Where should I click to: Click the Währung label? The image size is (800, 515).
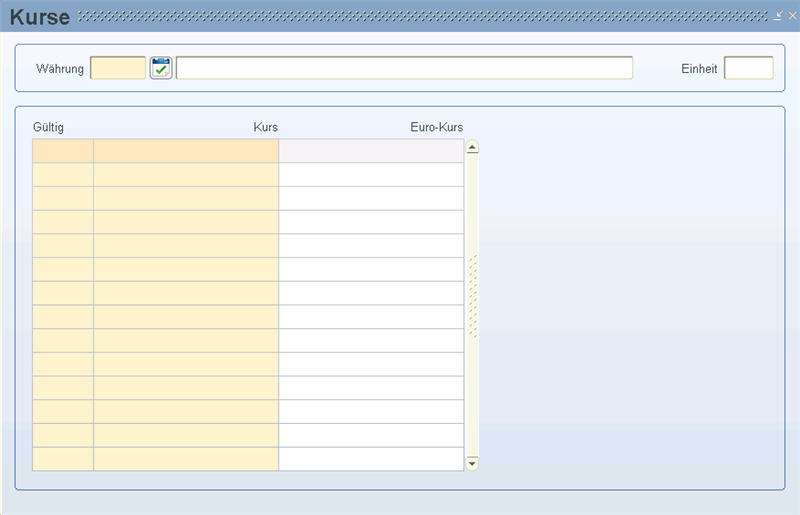60,68
